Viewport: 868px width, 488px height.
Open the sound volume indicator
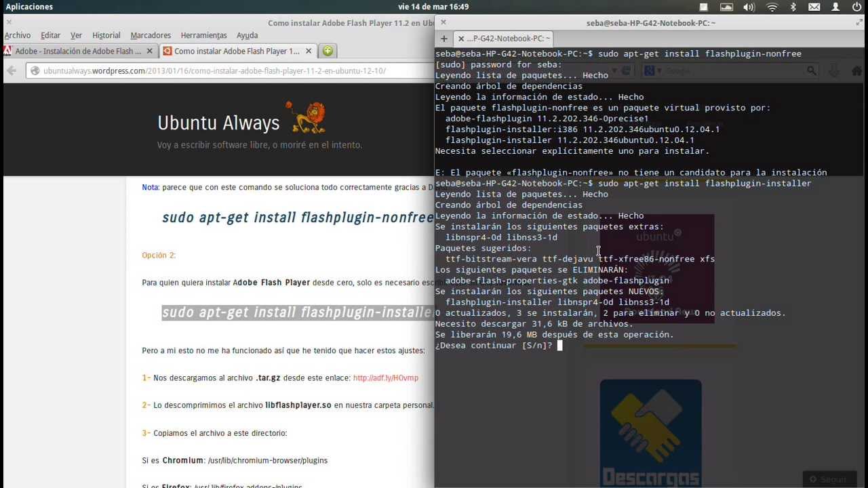[749, 7]
